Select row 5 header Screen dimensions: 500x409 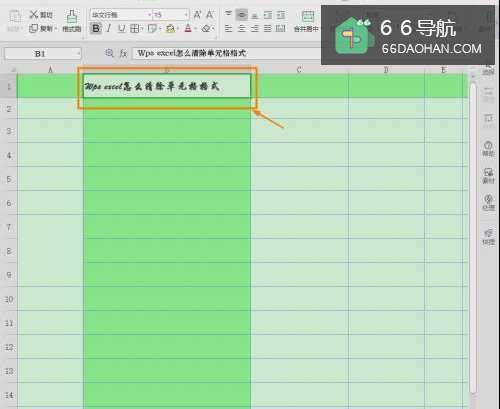coord(9,179)
